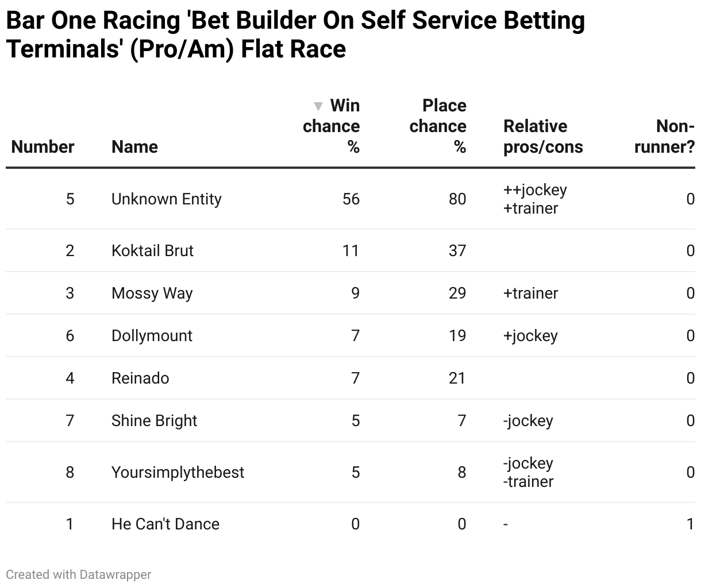Viewport: 701px width, 588px height.
Task: Click the sort arrow beside Win chance %
Action: [318, 106]
